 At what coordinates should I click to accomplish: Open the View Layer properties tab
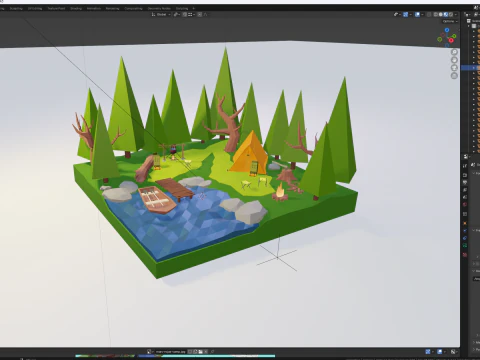(465, 190)
